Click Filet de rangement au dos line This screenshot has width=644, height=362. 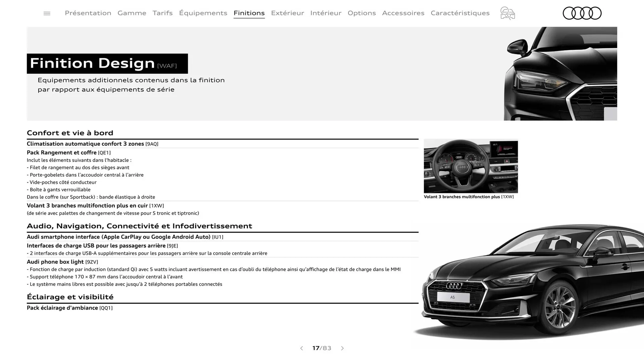click(78, 168)
